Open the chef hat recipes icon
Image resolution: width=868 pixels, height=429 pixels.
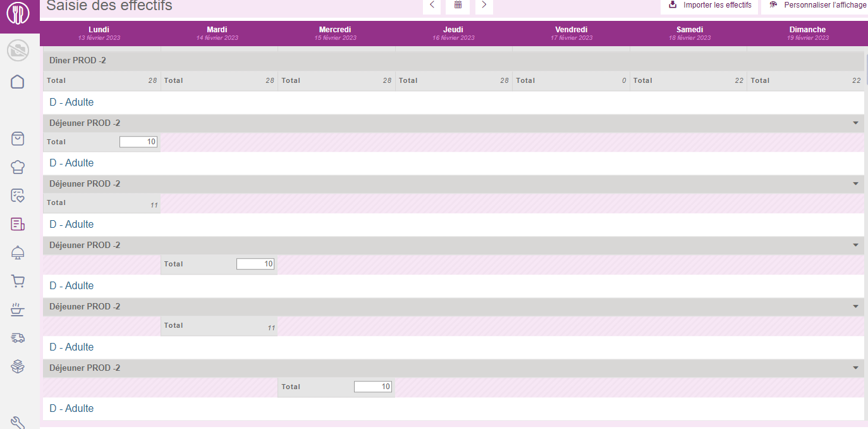click(x=18, y=167)
